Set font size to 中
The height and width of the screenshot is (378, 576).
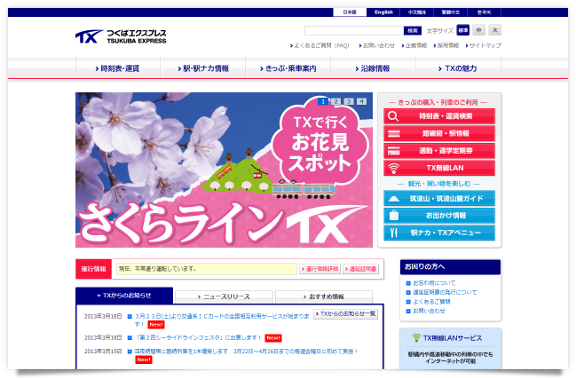coord(479,30)
